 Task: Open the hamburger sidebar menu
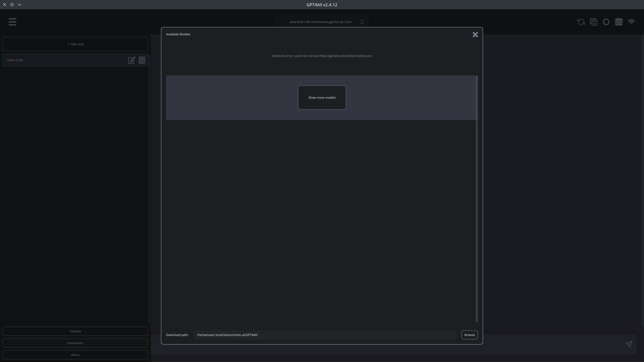(x=12, y=22)
